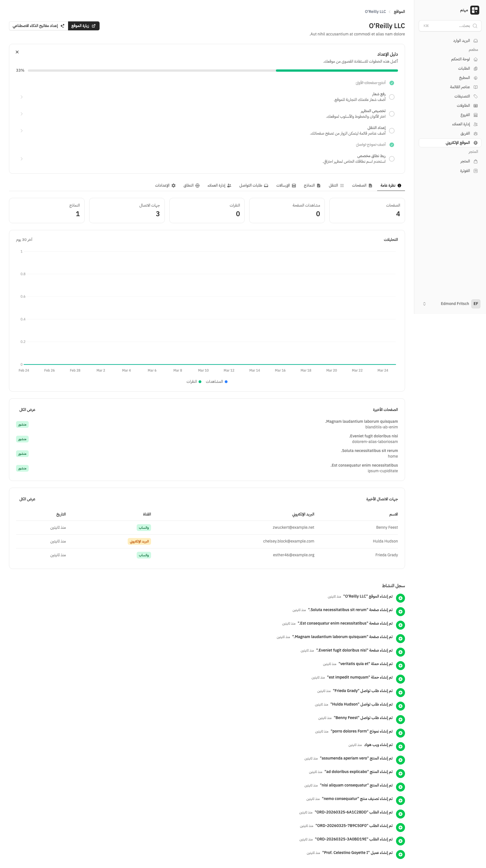Screen dimensions: 486x868
Task: Close the setup guide panel
Action: click(17, 52)
